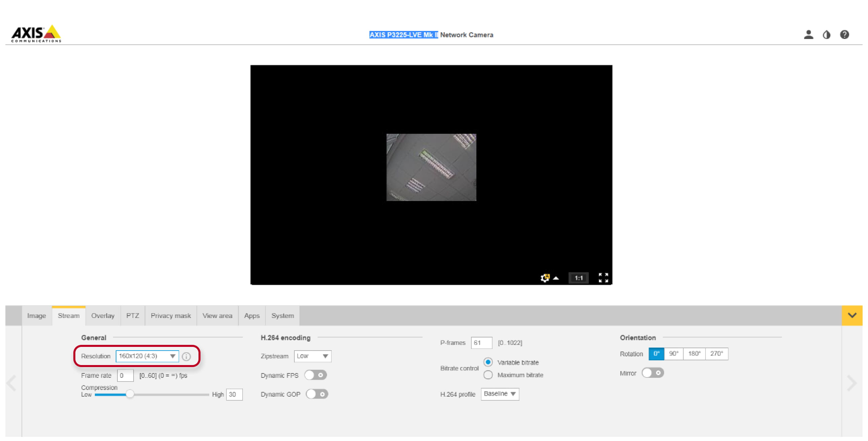Set rotation to 180°
868x441 pixels.
(694, 354)
